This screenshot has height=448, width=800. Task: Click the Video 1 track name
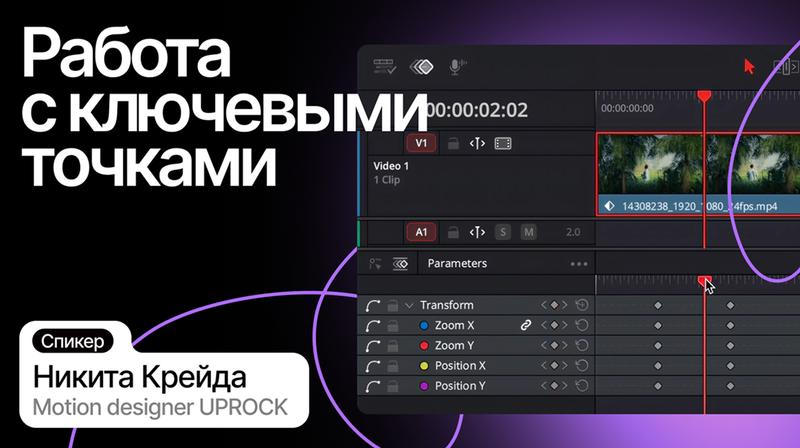click(x=391, y=166)
